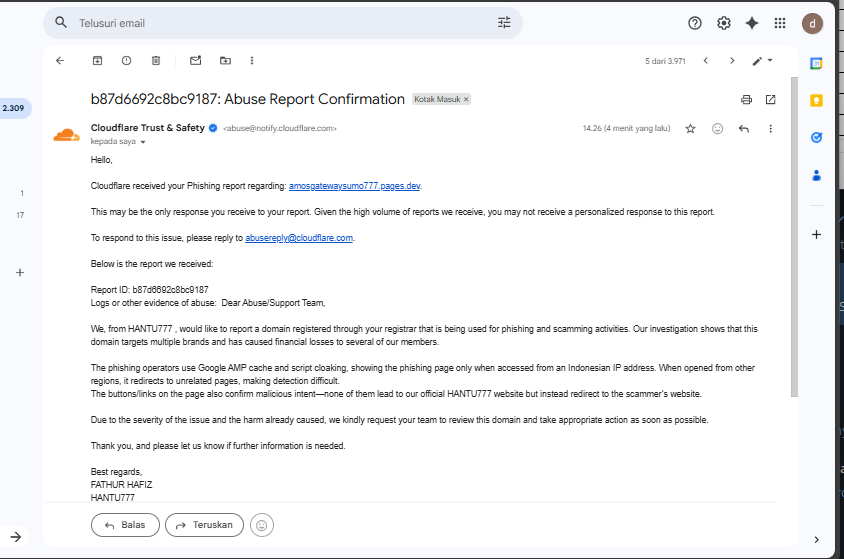Open emoji reaction button beside Teruskan
Screen dimensions: 844x559
pyautogui.click(x=262, y=525)
